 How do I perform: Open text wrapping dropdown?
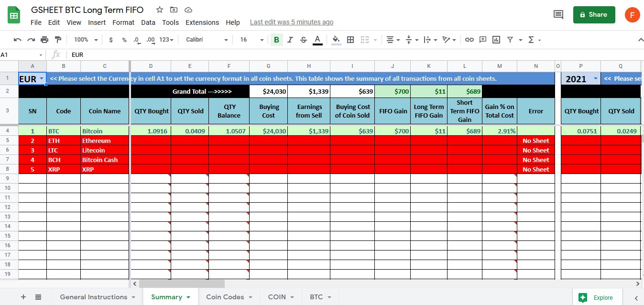[x=430, y=40]
